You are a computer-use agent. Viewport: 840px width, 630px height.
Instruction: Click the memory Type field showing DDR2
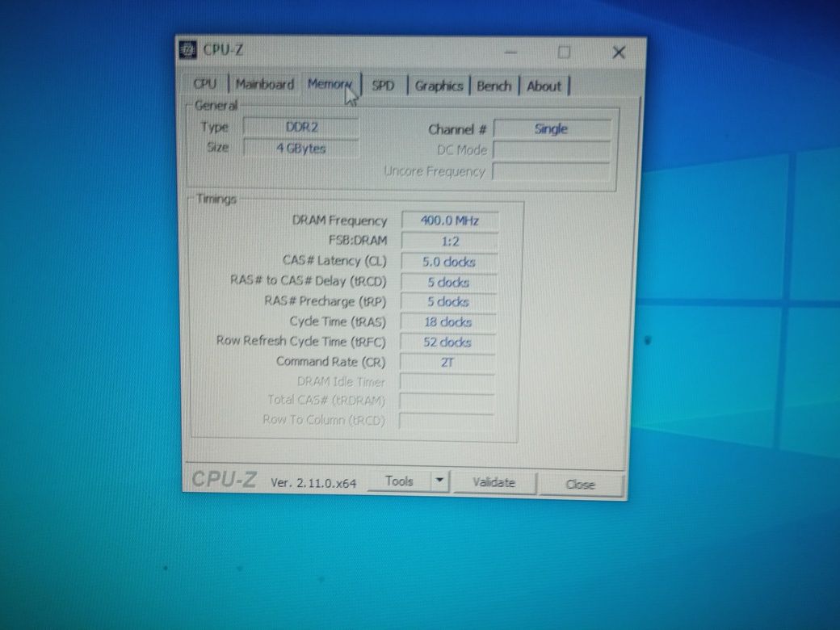click(x=301, y=127)
